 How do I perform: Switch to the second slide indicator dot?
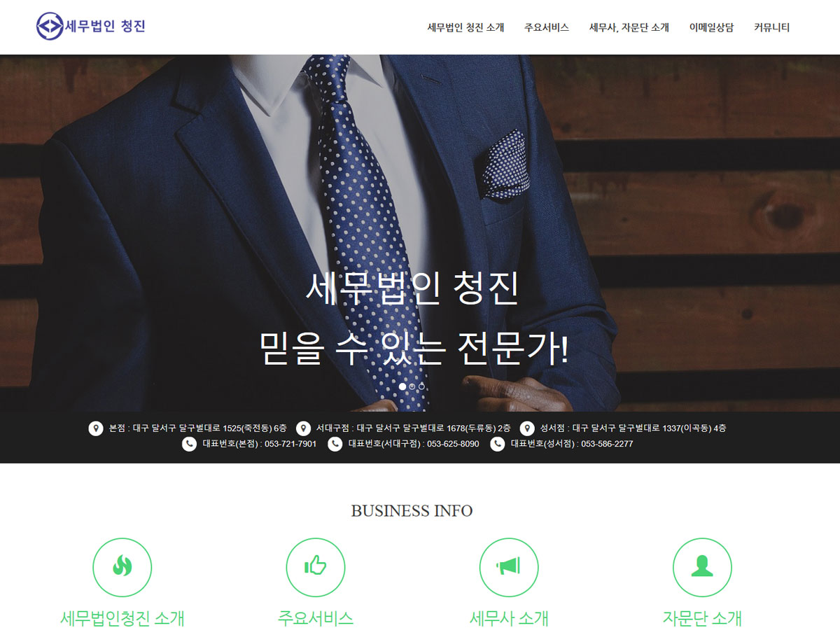coord(412,386)
